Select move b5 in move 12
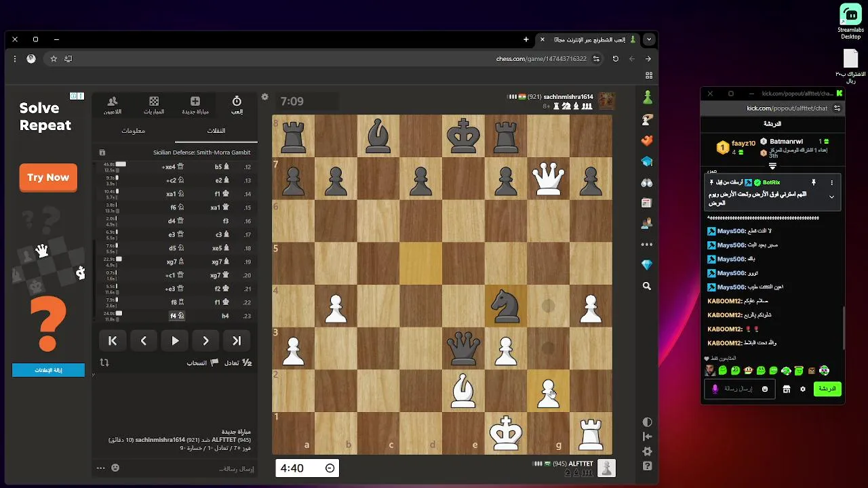868x488 pixels. click(222, 167)
